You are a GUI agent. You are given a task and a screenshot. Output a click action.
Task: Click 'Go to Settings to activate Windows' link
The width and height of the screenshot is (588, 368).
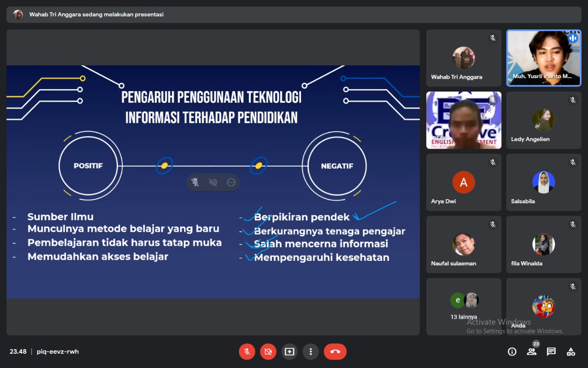pos(515,331)
